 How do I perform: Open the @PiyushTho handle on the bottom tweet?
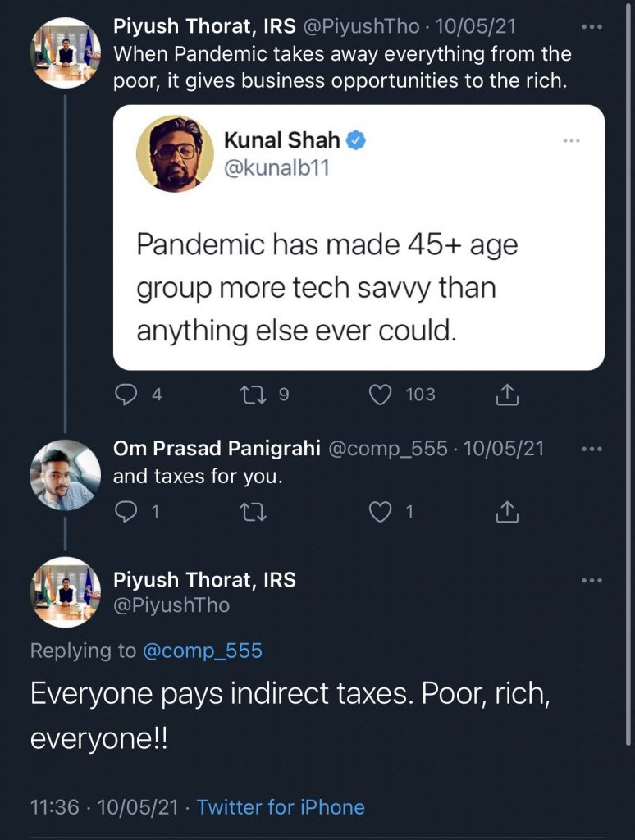click(x=171, y=606)
